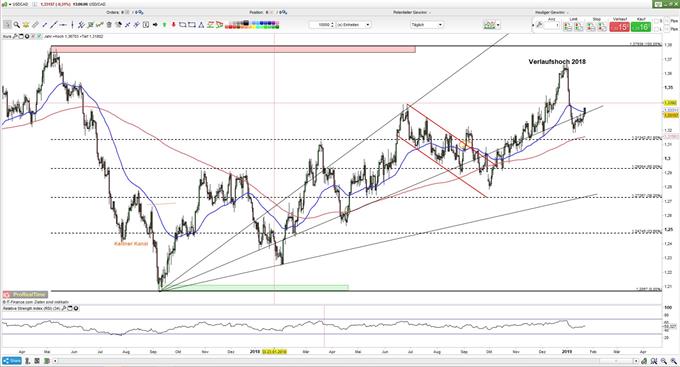Click the ProRealTime logo badge
The width and height of the screenshot is (680, 367).
(25, 294)
